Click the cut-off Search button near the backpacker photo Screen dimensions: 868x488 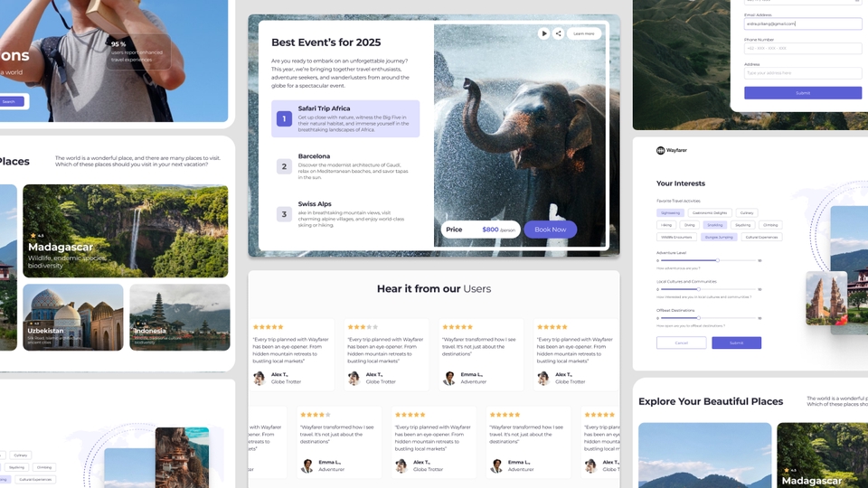click(x=11, y=102)
